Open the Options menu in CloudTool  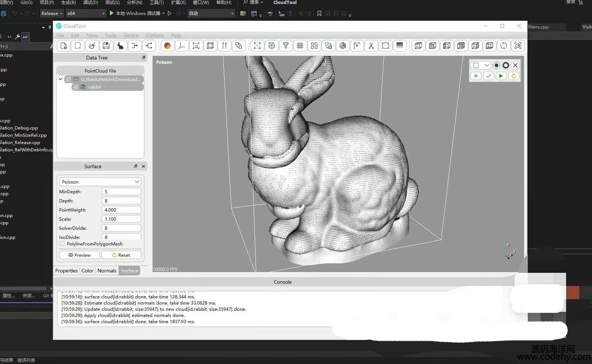(155, 35)
